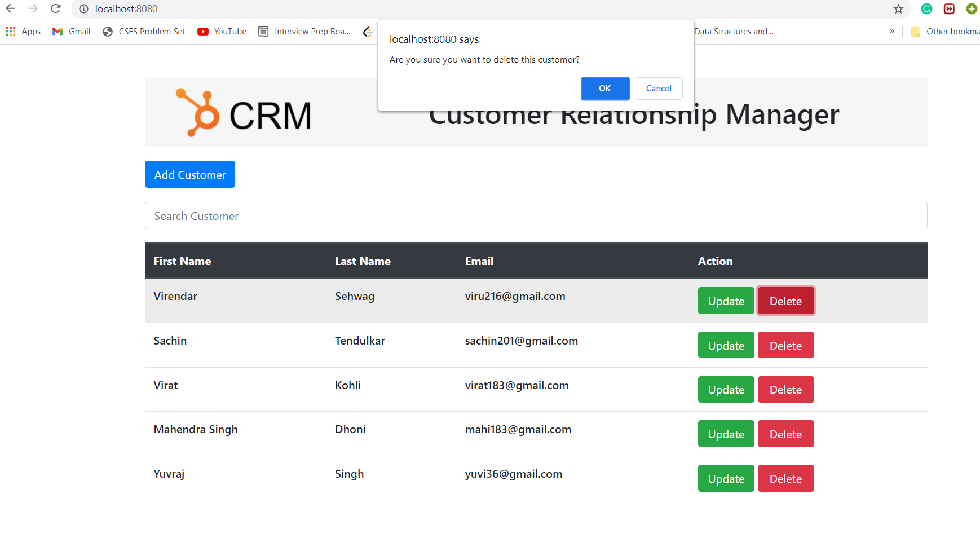The width and height of the screenshot is (980, 547).
Task: Open the Data Structures and... bookmark
Action: coord(734,32)
